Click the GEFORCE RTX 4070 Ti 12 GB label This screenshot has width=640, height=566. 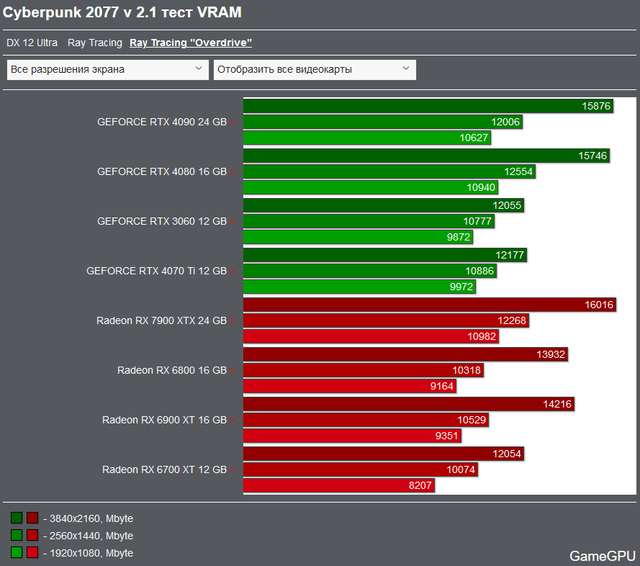[x=156, y=271]
